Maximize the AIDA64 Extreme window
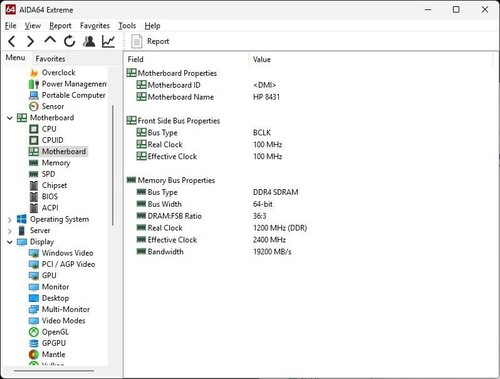This screenshot has height=379, width=500. point(456,9)
